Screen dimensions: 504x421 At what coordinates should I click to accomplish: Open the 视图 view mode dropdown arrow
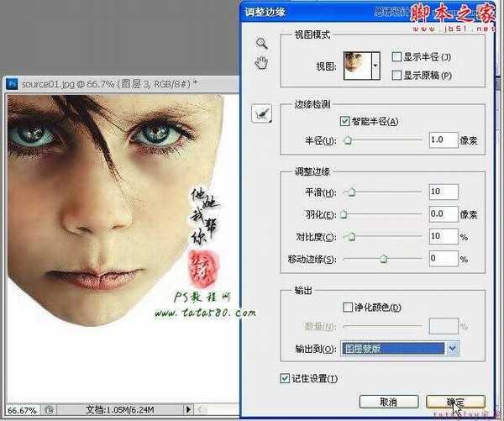(375, 66)
